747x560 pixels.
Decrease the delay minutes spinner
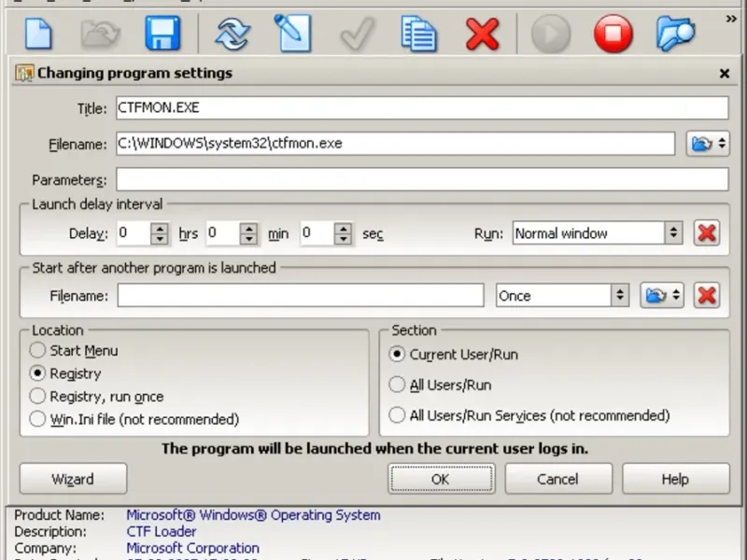click(x=248, y=239)
